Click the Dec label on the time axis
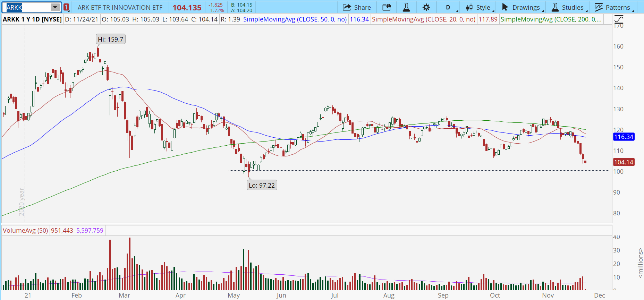The height and width of the screenshot is (300, 644). pos(600,295)
